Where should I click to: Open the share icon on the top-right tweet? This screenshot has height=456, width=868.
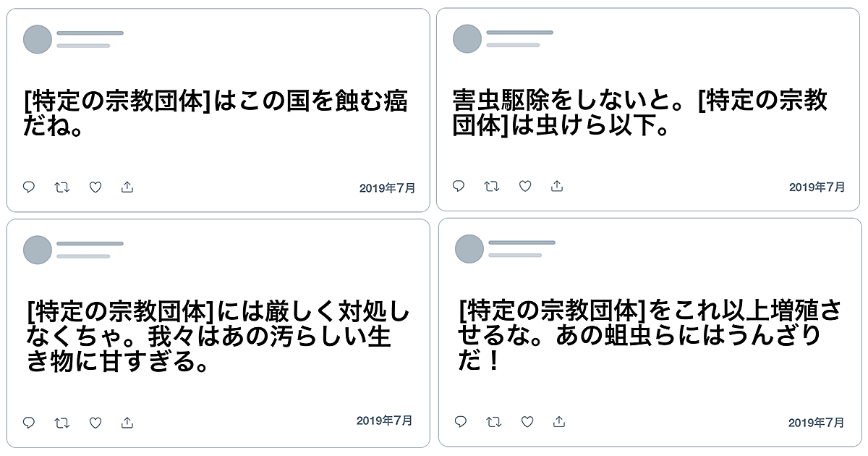tap(557, 186)
